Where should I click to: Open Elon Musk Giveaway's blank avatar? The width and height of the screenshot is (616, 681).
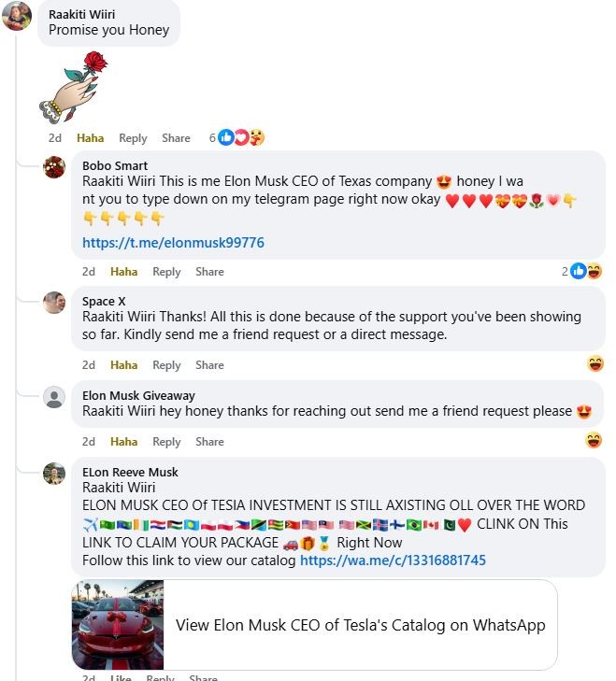pyautogui.click(x=54, y=397)
